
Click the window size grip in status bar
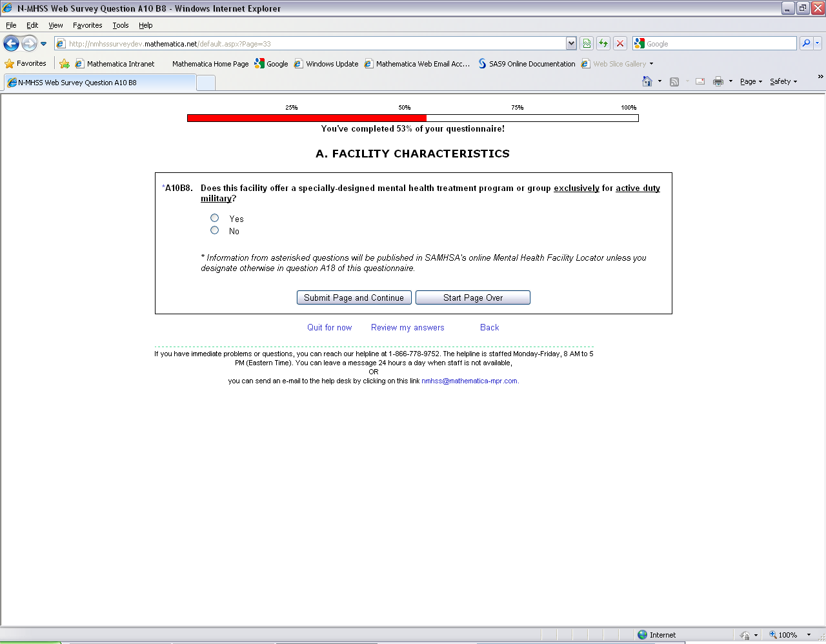tap(821, 636)
